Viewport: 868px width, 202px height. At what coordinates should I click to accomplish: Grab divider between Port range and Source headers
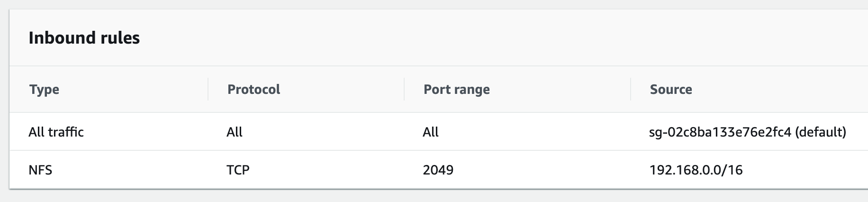631,90
